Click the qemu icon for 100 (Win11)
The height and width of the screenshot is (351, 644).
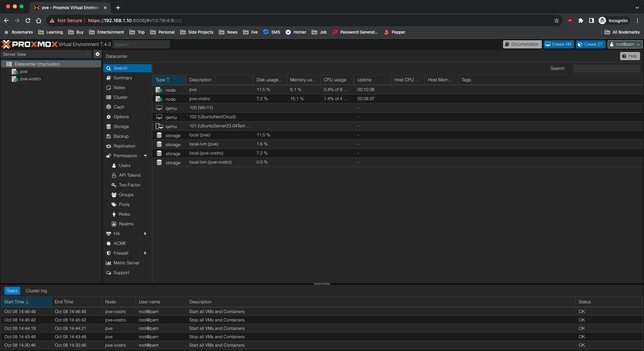tap(159, 108)
